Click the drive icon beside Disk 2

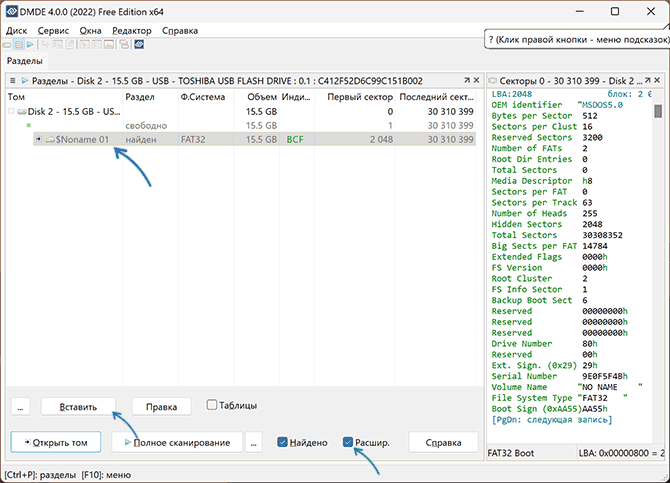(22, 112)
